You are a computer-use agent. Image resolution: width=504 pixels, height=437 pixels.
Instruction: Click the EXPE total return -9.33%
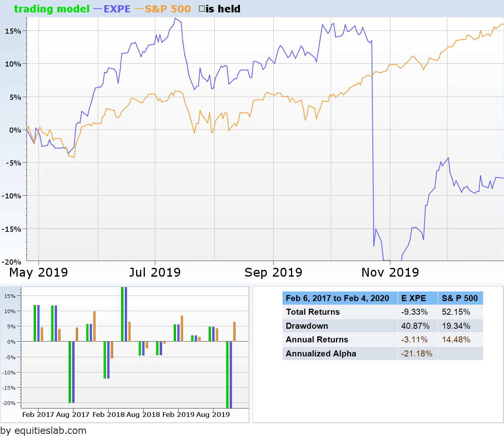(415, 312)
